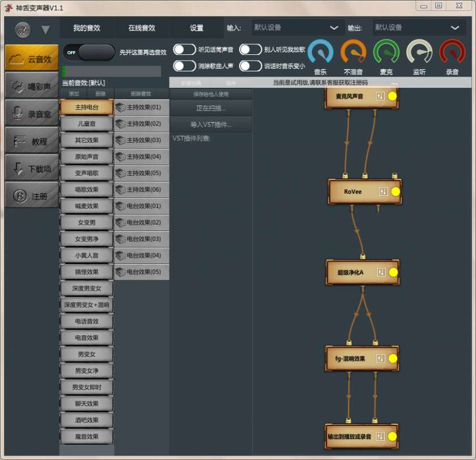Click yellow indicator on 超级净化A node

pos(393,272)
